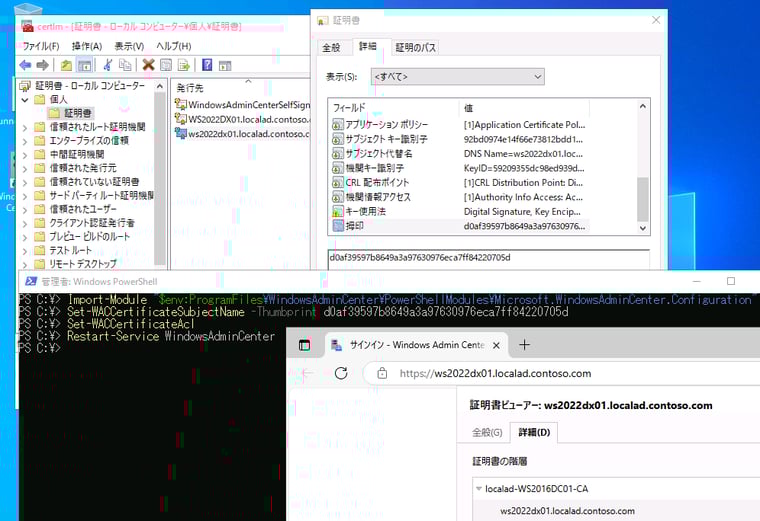
Task: Click the browser address bar URL
Action: [495, 373]
